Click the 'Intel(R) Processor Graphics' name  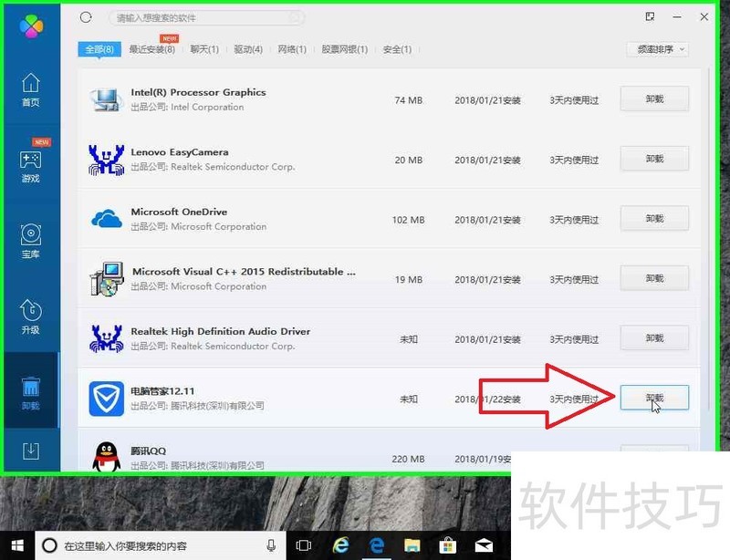pos(198,92)
